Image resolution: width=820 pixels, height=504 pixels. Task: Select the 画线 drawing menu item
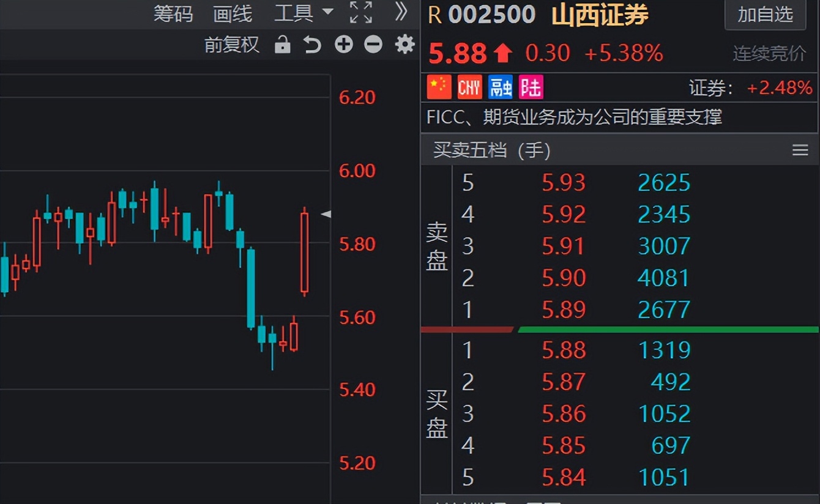[x=231, y=12]
